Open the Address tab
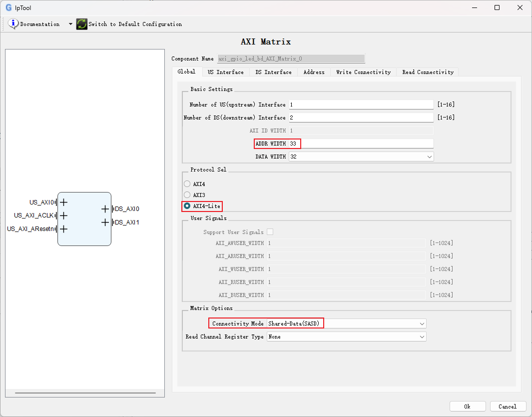 click(x=314, y=72)
